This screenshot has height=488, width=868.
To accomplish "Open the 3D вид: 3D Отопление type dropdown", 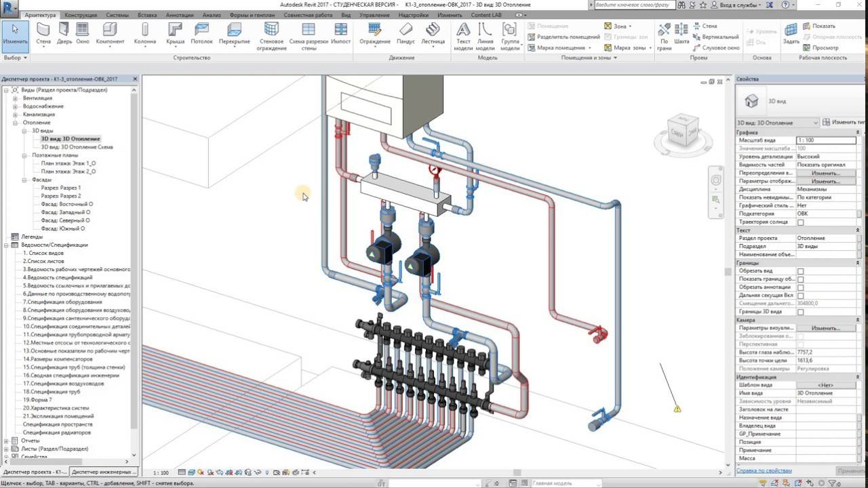I will tap(778, 123).
